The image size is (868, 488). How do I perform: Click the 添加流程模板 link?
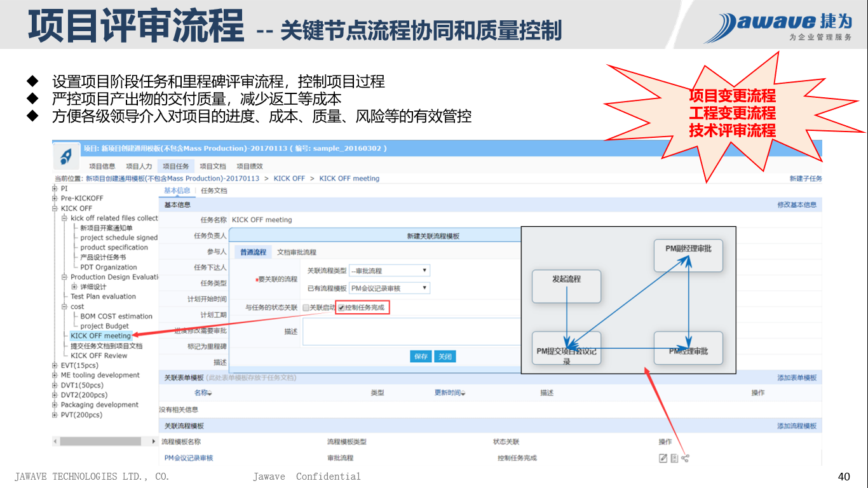tap(796, 426)
